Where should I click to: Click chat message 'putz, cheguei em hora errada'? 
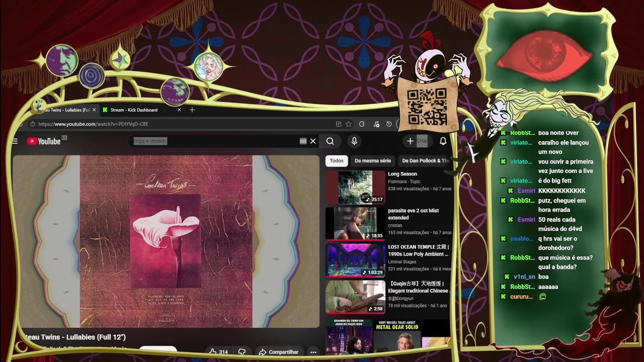pos(562,205)
